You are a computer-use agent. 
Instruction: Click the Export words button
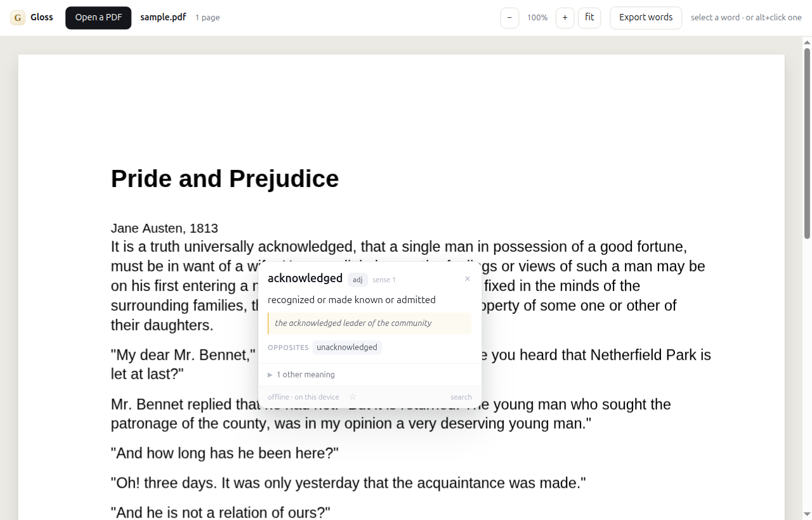(646, 18)
